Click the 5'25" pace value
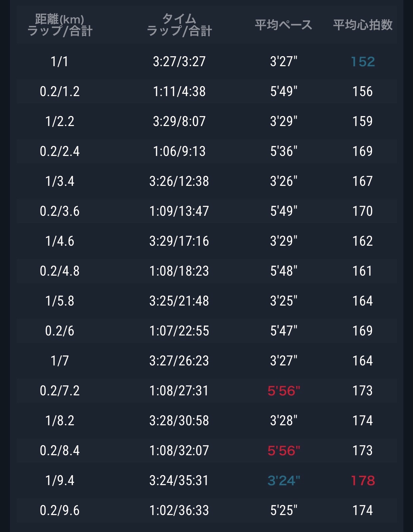The height and width of the screenshot is (532, 413). pos(284,510)
